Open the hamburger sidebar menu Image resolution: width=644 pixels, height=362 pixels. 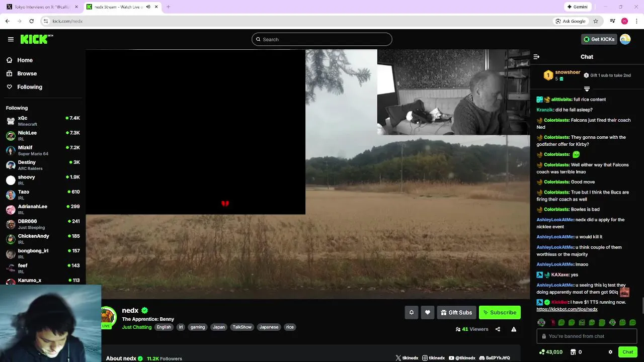point(11,39)
